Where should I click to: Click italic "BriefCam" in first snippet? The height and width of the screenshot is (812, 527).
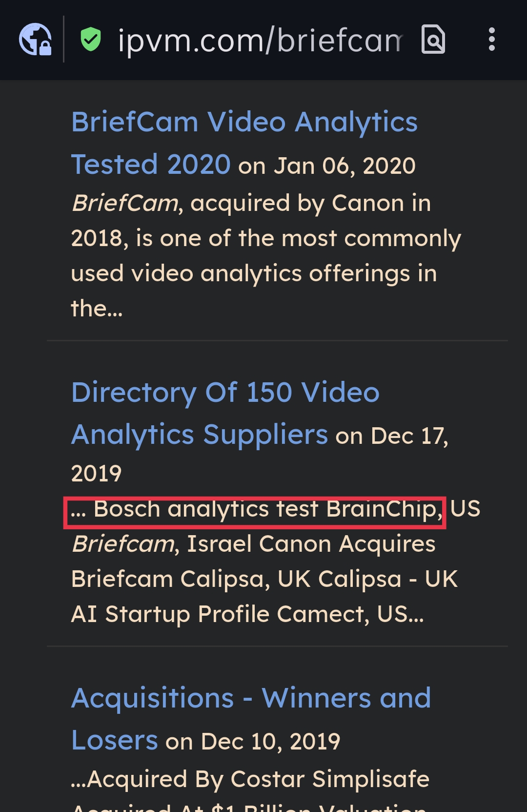[125, 203]
